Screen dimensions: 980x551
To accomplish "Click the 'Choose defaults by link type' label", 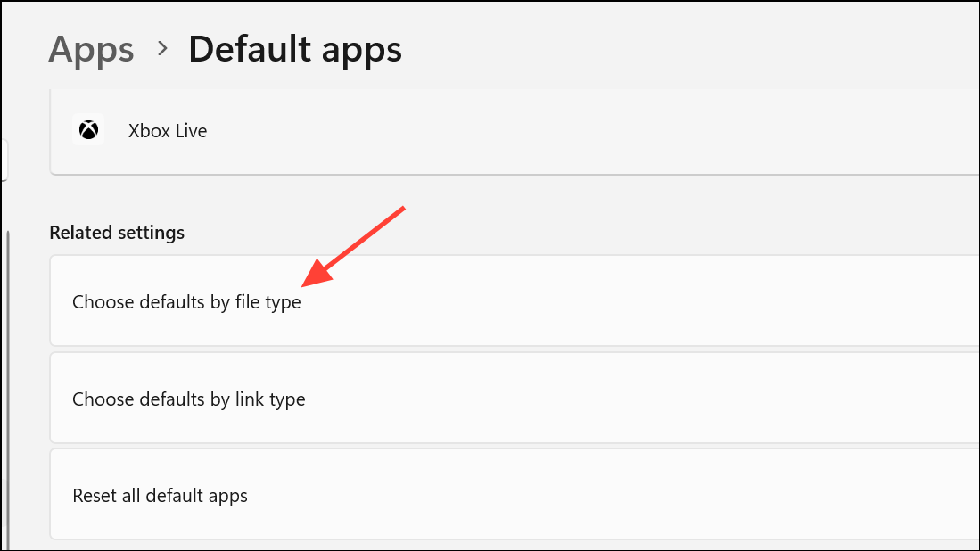I will (x=188, y=399).
